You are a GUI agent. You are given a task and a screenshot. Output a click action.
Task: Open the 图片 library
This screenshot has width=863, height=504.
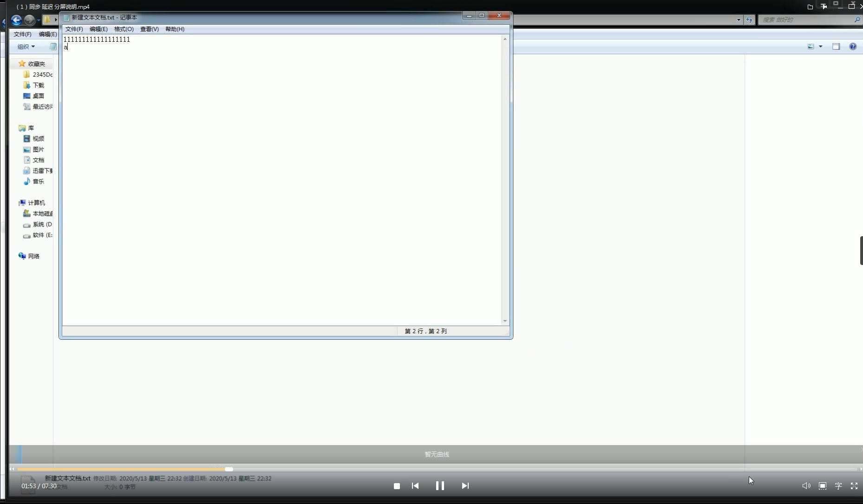pos(38,149)
